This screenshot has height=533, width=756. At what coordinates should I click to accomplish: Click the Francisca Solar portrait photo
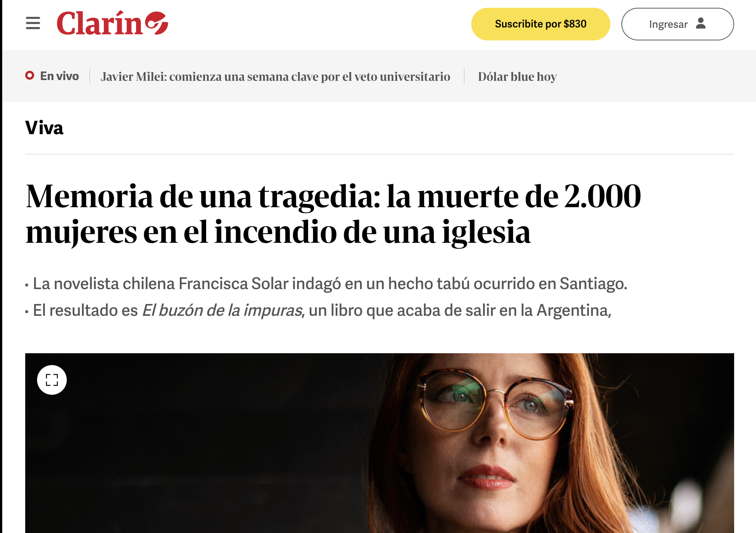click(x=380, y=443)
